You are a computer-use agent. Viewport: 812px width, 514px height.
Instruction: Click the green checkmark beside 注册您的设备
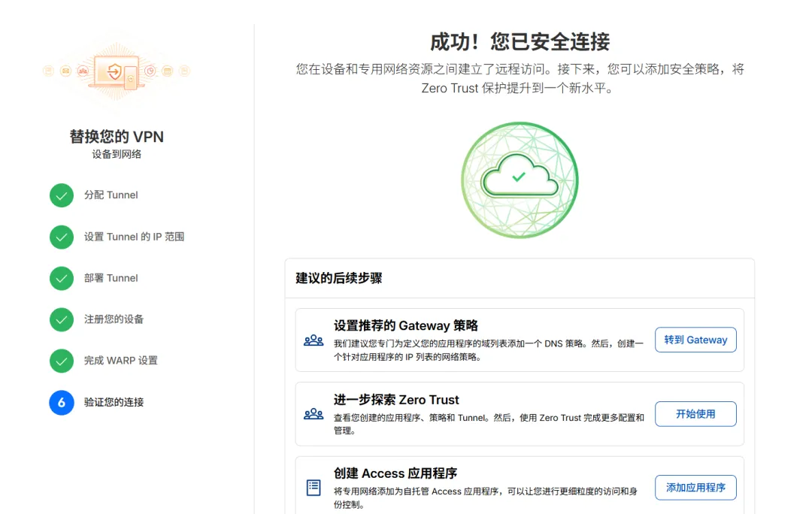(x=61, y=319)
